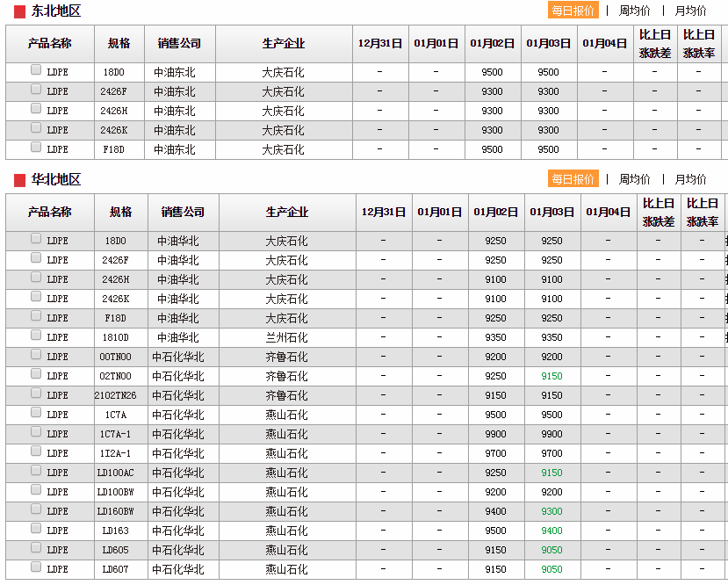Tick the 1C7A 燕山石化 row checkbox
Viewport: 728px width, 585px height.
pos(36,412)
